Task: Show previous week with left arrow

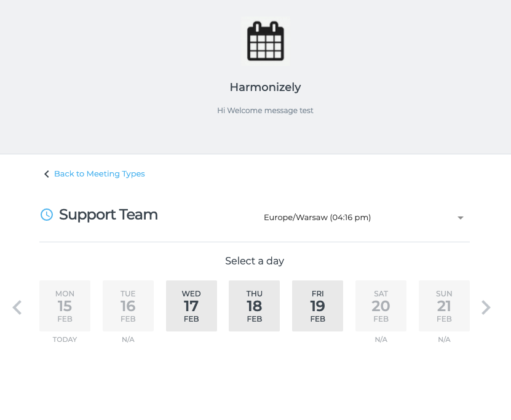Action: (17, 307)
